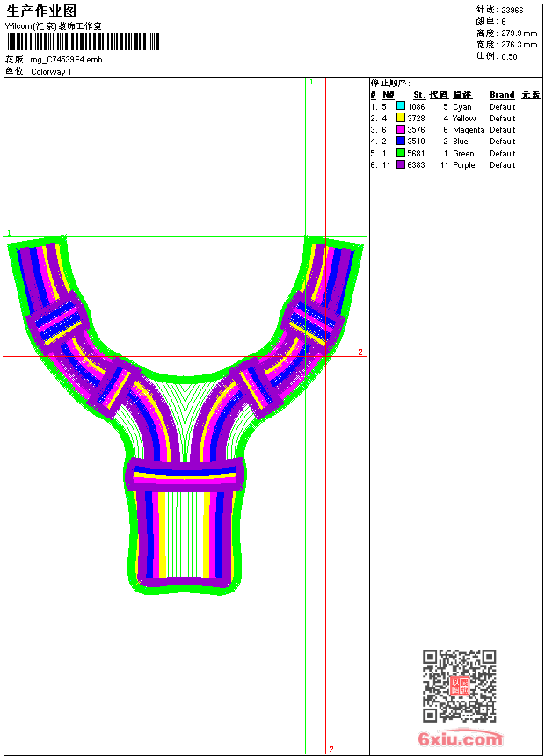
Task: Click "Default" brand in the Blue row
Action: [x=503, y=142]
